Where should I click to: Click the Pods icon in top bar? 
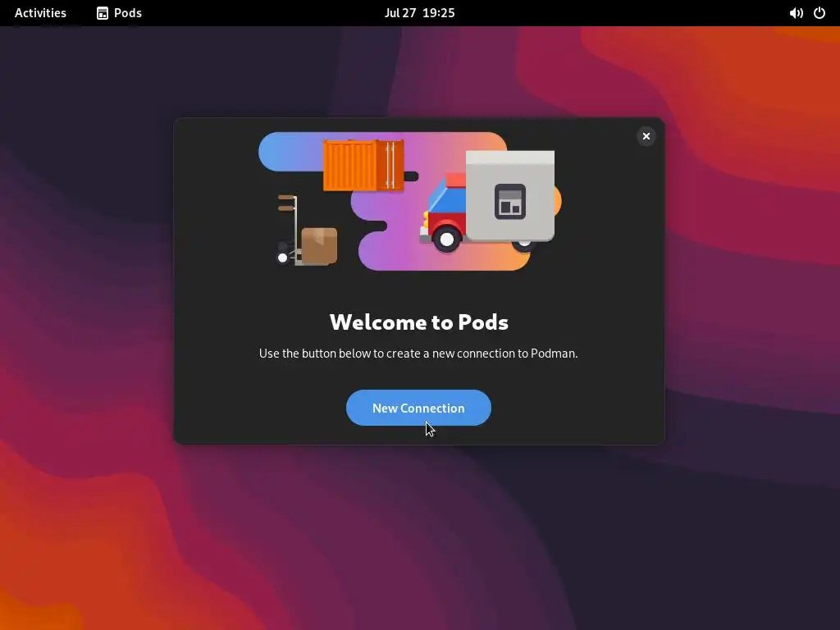tap(103, 13)
